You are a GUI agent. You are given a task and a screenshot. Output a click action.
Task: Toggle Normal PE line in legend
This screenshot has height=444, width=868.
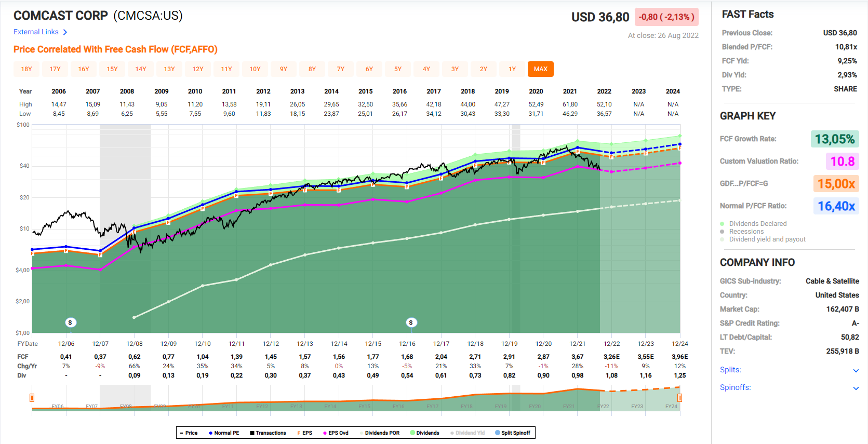point(224,433)
